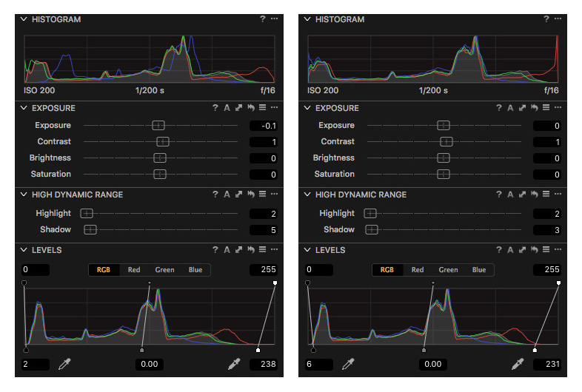Click Levels output white field 255, right panel
Viewport: 582px width, 392px height.
click(x=546, y=270)
